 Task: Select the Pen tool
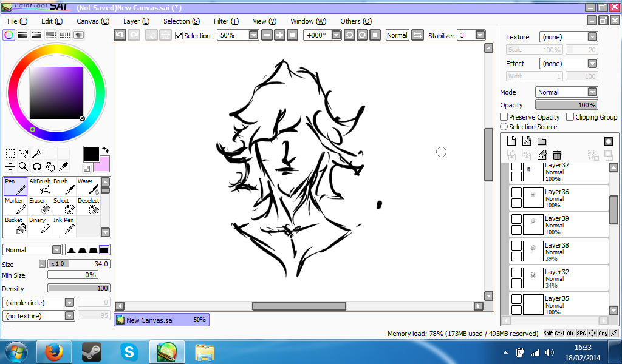[x=15, y=187]
